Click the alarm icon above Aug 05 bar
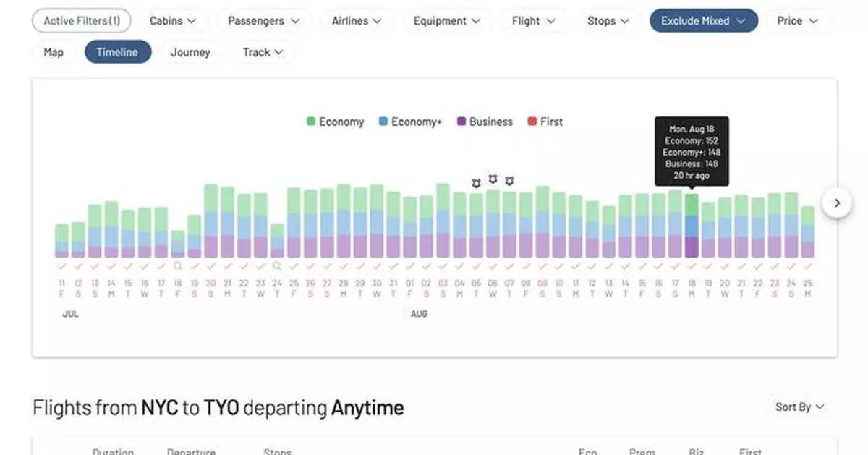Screen dimensions: 868x455 476,183
